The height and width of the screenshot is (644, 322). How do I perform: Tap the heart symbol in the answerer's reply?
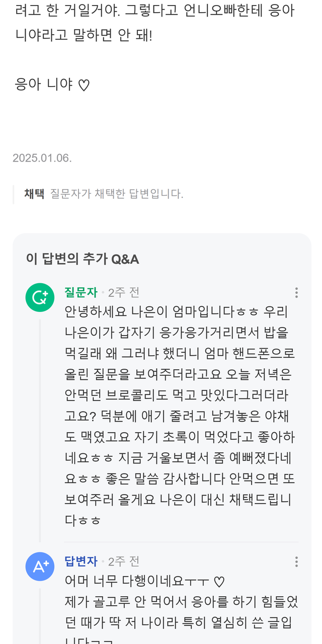tap(219, 582)
